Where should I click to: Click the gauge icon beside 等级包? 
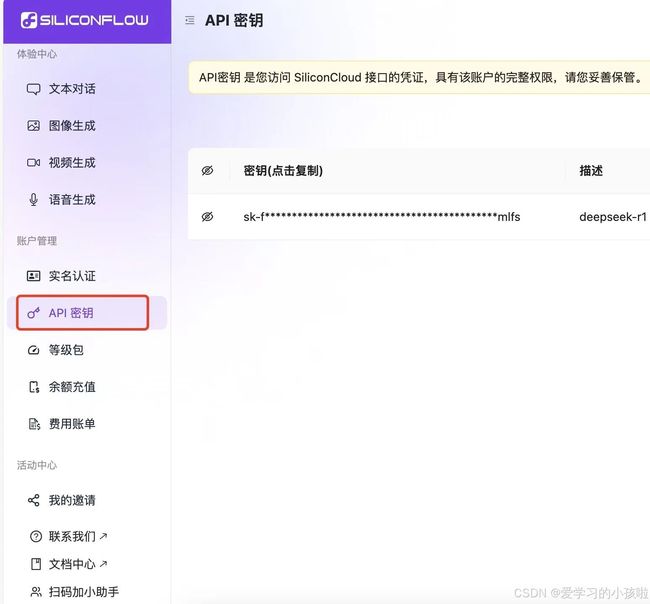(33, 350)
